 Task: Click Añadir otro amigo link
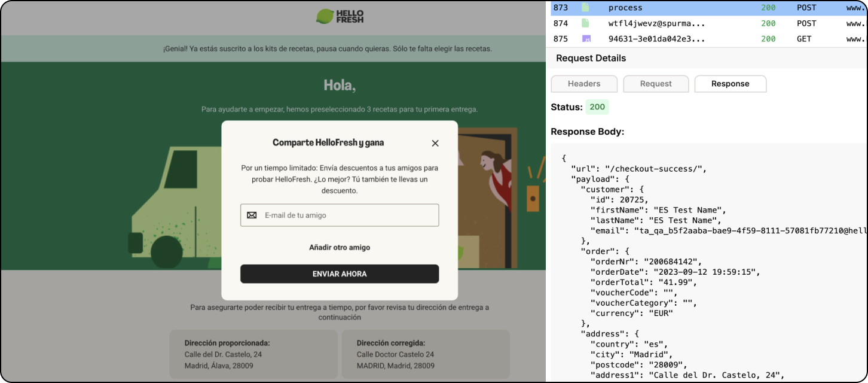tap(340, 247)
